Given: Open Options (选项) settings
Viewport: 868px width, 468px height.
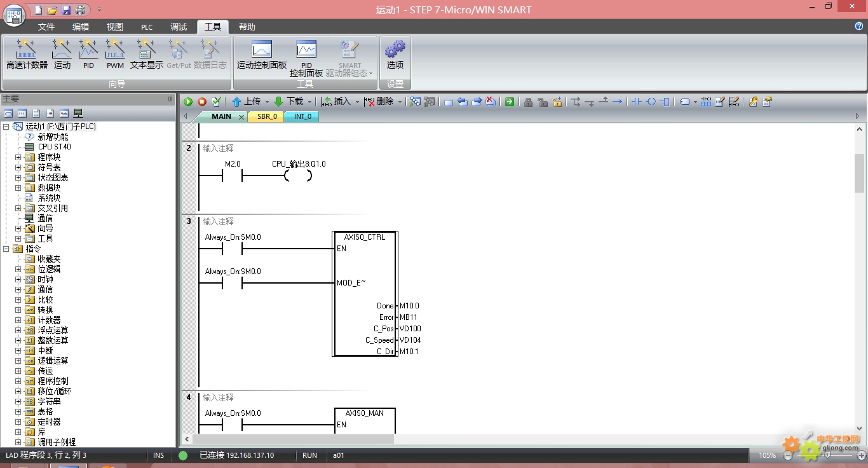Looking at the screenshot, I should pos(395,54).
